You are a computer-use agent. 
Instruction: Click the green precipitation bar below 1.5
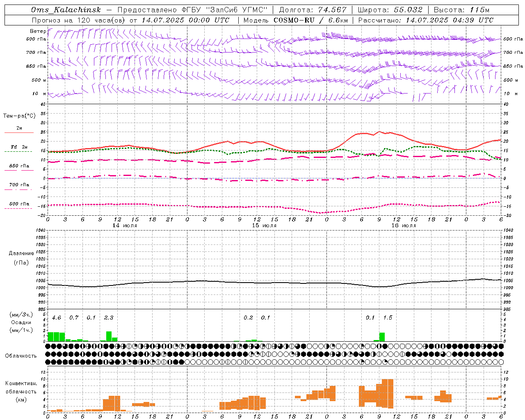click(382, 337)
